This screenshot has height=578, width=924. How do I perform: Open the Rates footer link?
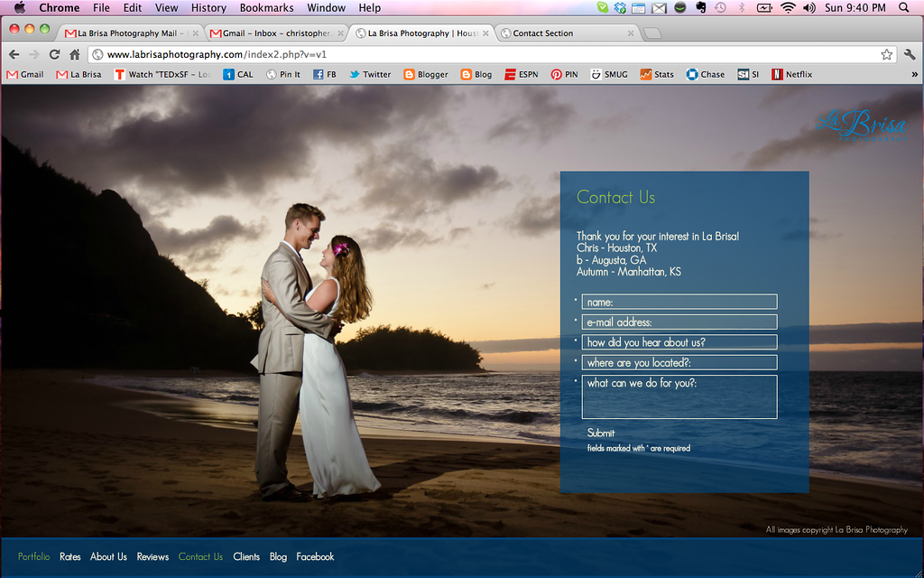click(70, 556)
